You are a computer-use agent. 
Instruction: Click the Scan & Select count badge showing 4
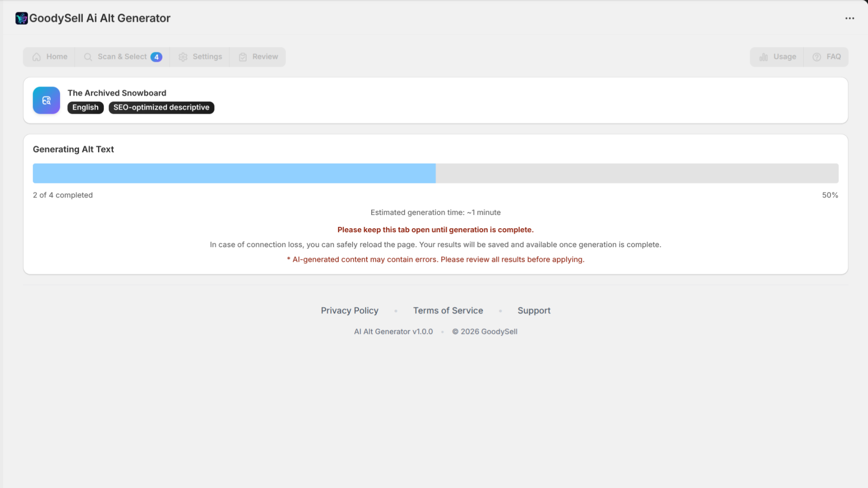[x=156, y=57]
